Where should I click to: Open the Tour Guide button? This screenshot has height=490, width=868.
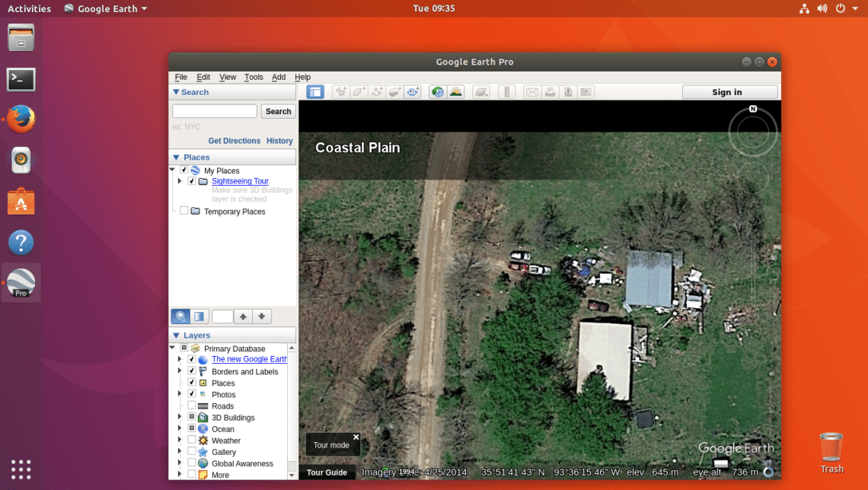click(x=327, y=473)
